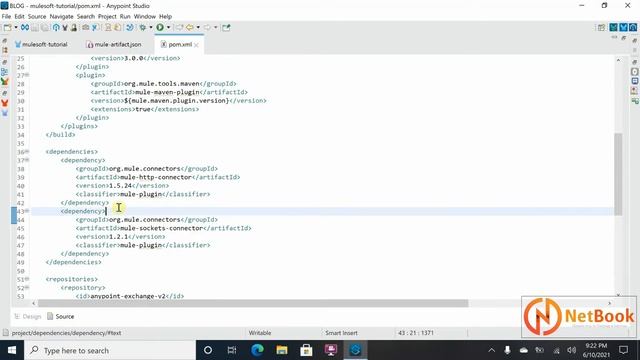The width and height of the screenshot is (640, 360).
Task: Open the Back history dropdown arrow
Action: coord(198,27)
